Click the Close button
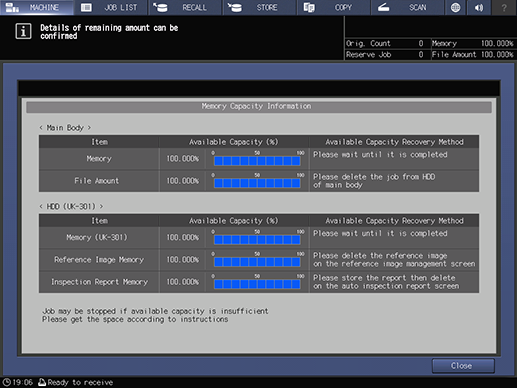The width and height of the screenshot is (517, 388). (x=463, y=366)
